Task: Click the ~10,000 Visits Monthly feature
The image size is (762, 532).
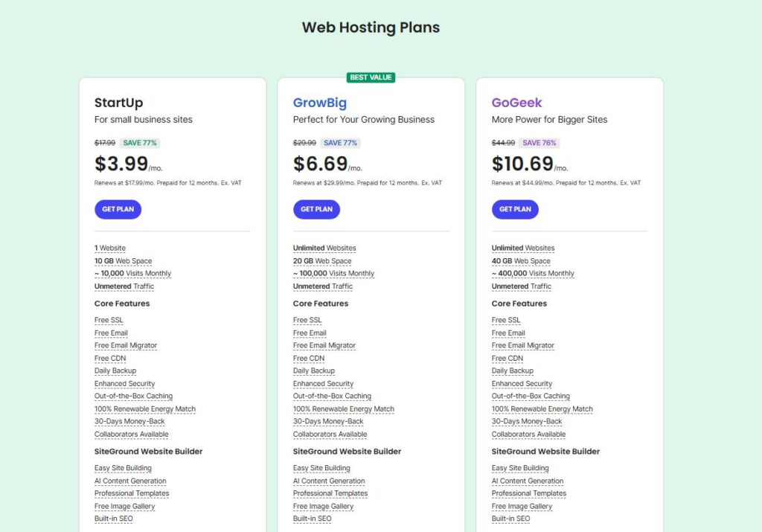Action: click(x=132, y=273)
